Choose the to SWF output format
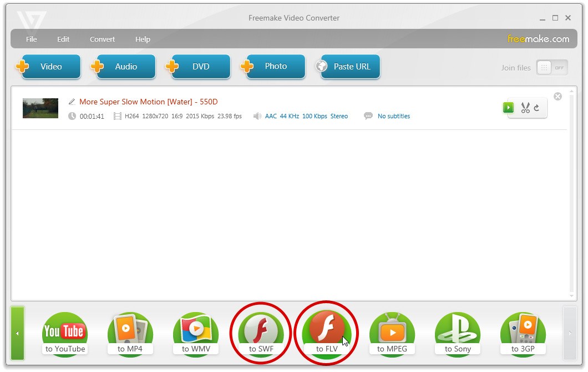This screenshot has height=372, width=588. [261, 334]
